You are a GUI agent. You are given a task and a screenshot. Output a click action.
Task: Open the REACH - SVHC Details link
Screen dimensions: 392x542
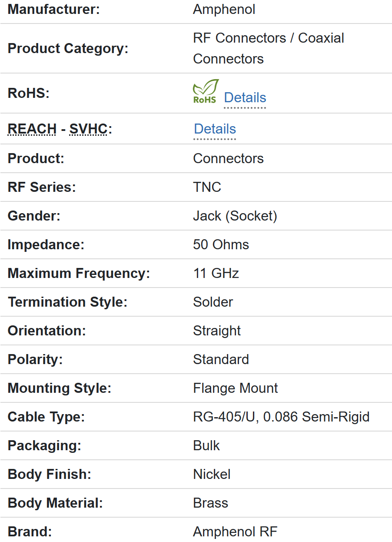215,129
